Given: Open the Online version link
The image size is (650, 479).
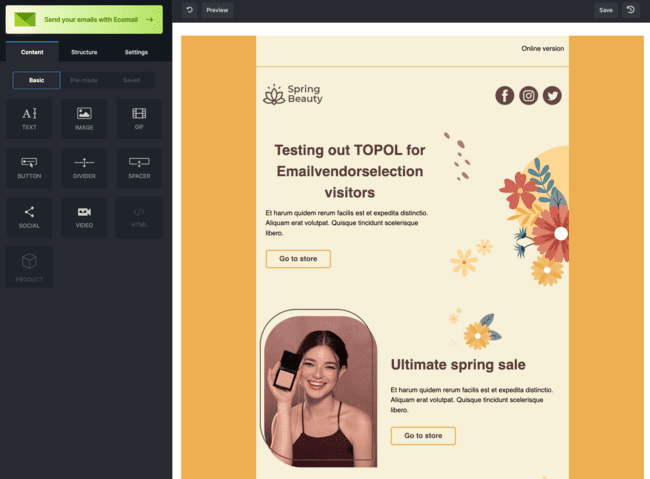Looking at the screenshot, I should click(x=542, y=49).
